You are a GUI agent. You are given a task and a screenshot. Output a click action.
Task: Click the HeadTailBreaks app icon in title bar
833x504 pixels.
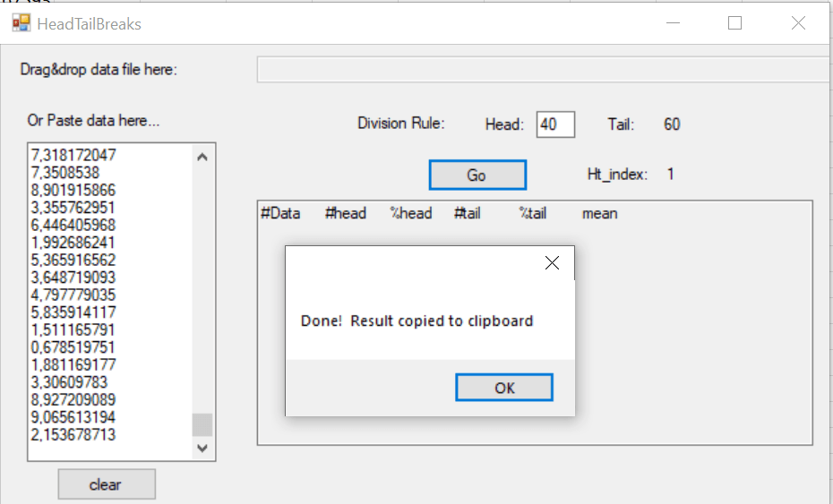tap(21, 23)
